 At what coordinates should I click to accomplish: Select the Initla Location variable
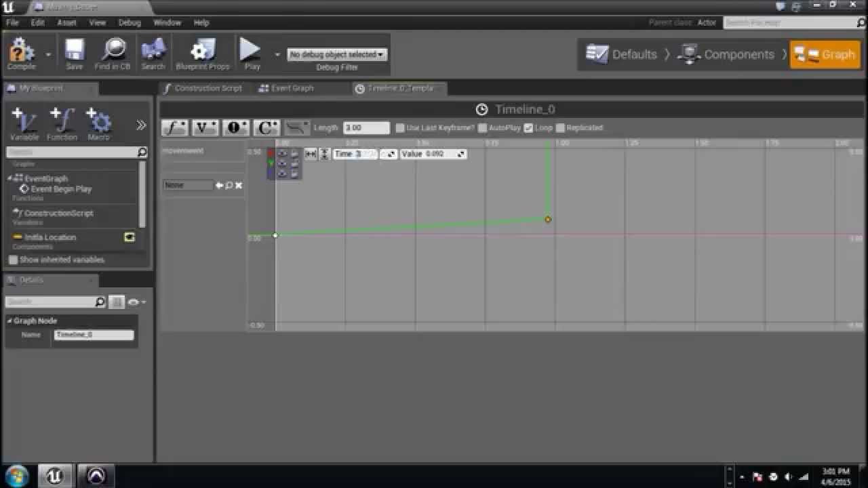click(x=50, y=237)
